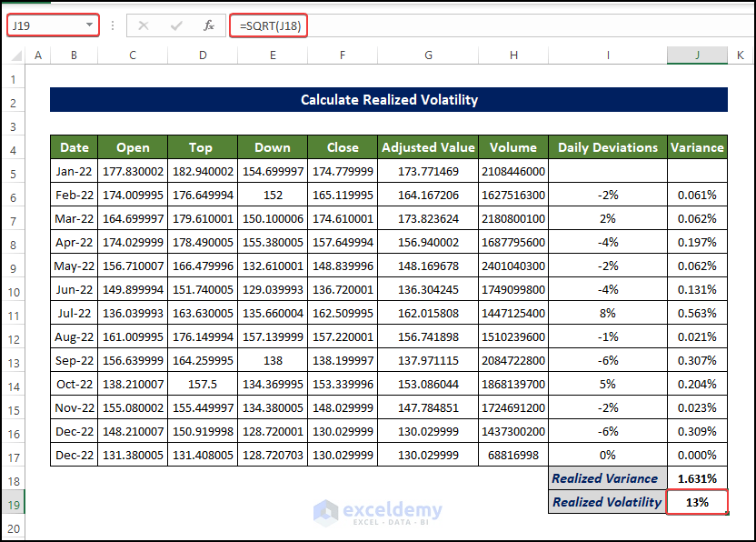The height and width of the screenshot is (542, 756).
Task: Select the Adjusted Value header cell
Action: tap(427, 147)
